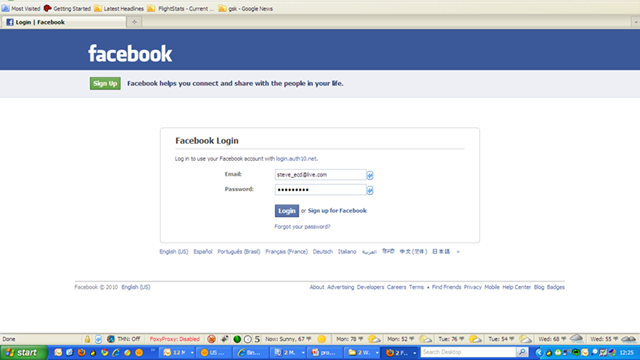Expand hidden quick launch icons chevron

[153, 350]
